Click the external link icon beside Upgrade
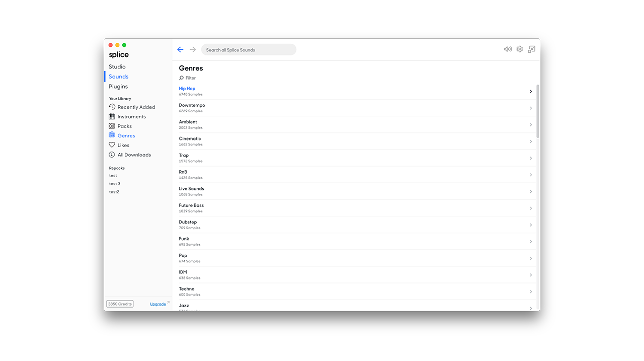The width and height of the screenshot is (644, 361). pos(169,303)
